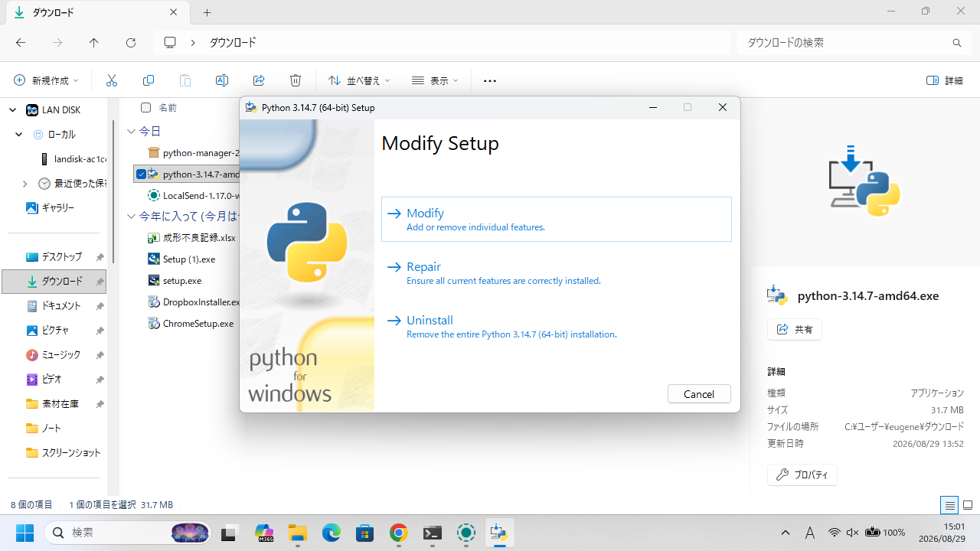Click the Copy icon in Explorer toolbar
This screenshot has width=980, height=551.
point(149,80)
